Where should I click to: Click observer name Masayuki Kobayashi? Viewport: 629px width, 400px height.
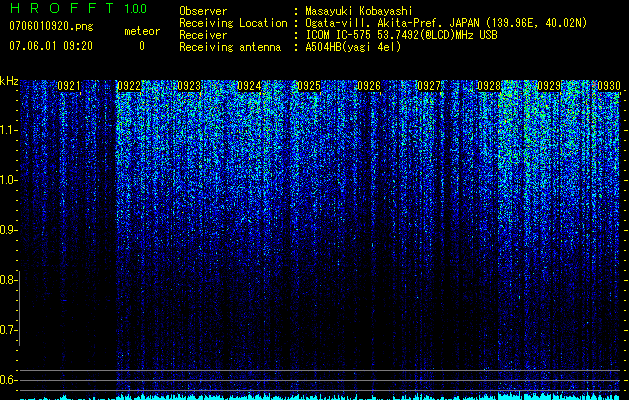tap(358, 11)
